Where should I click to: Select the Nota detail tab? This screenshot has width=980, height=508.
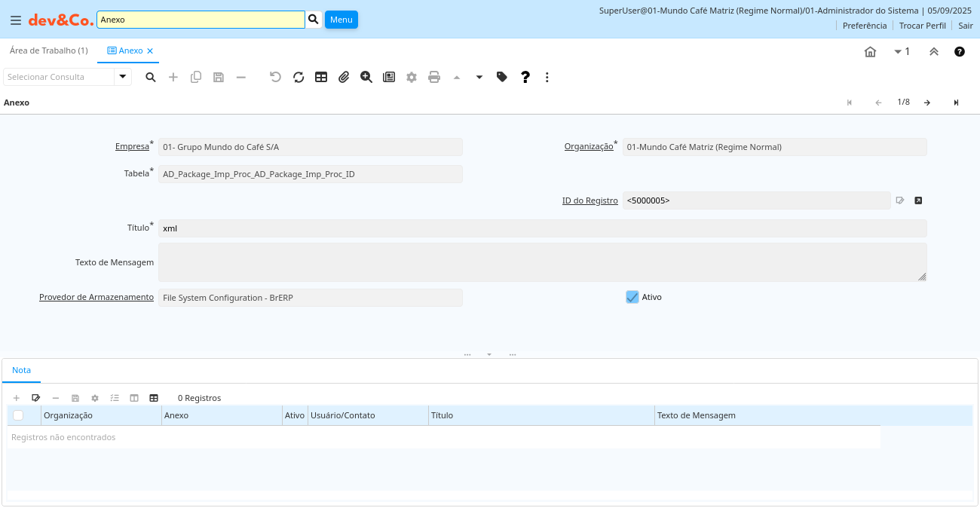pos(22,370)
